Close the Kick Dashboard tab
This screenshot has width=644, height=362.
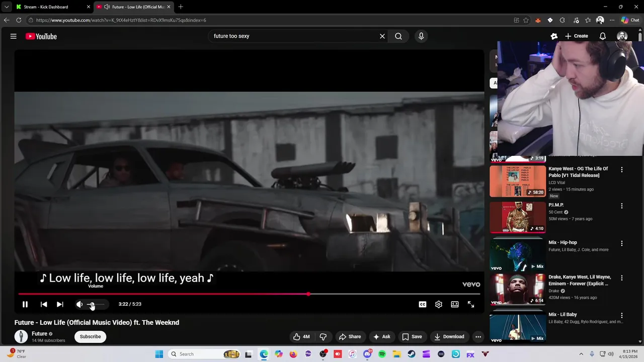(89, 7)
